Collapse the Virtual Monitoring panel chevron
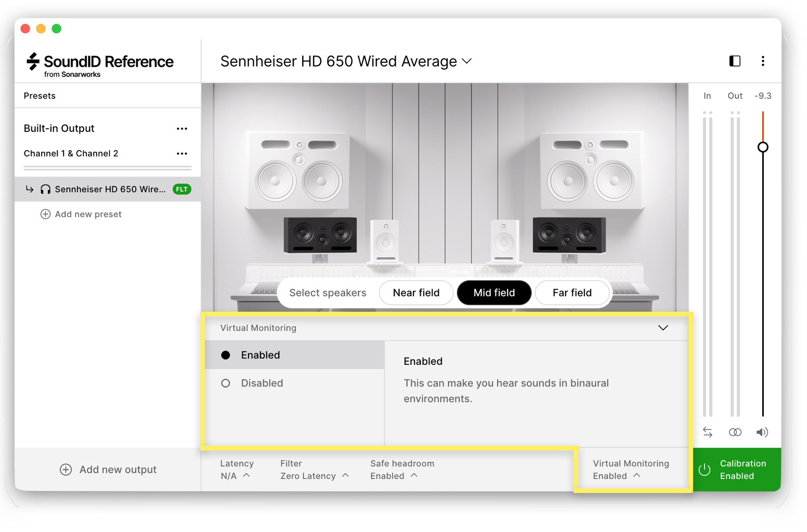 click(662, 328)
